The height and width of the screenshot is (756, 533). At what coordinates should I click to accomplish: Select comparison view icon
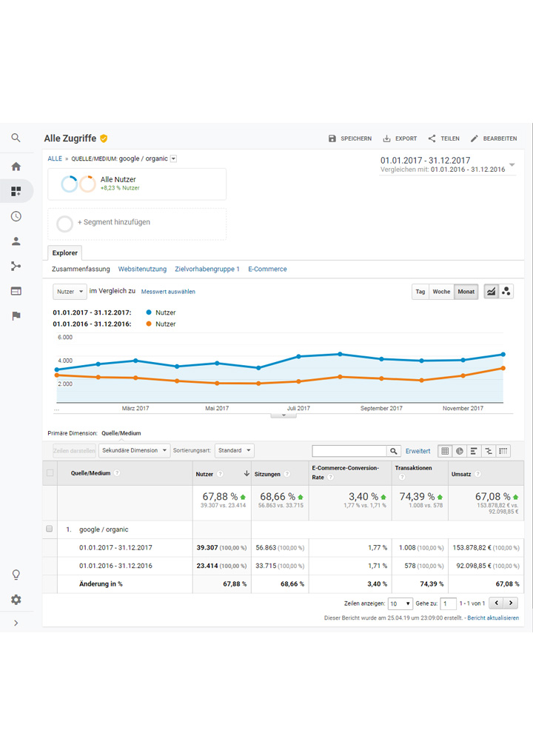pyautogui.click(x=488, y=451)
